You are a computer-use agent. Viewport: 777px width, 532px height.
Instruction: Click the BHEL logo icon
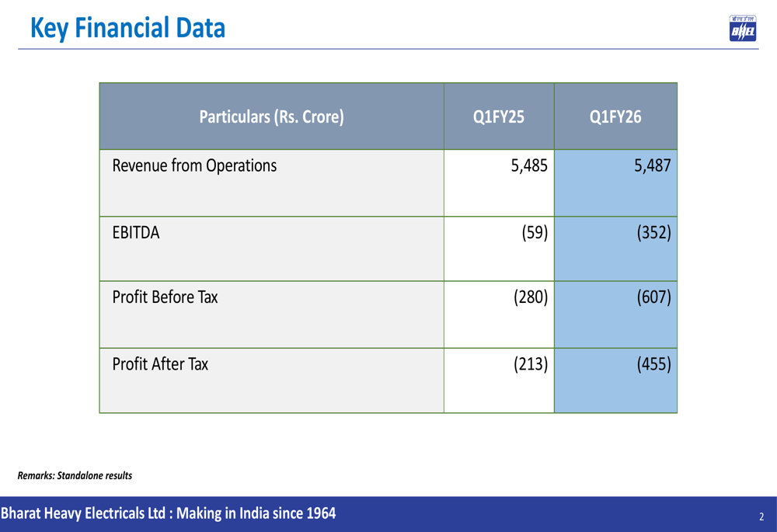pos(742,28)
